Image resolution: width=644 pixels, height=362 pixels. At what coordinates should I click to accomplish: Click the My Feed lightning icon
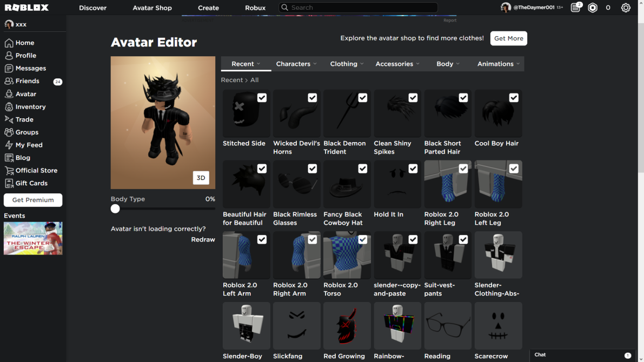[x=9, y=145]
